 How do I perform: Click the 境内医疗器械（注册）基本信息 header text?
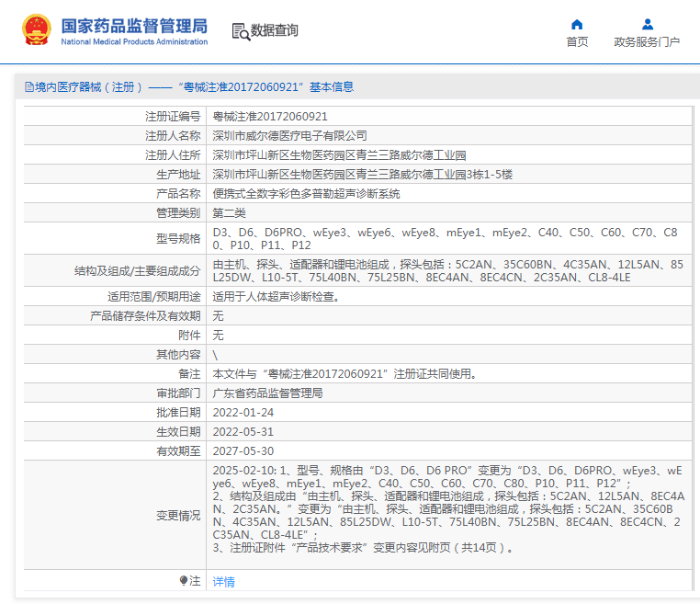(193, 87)
